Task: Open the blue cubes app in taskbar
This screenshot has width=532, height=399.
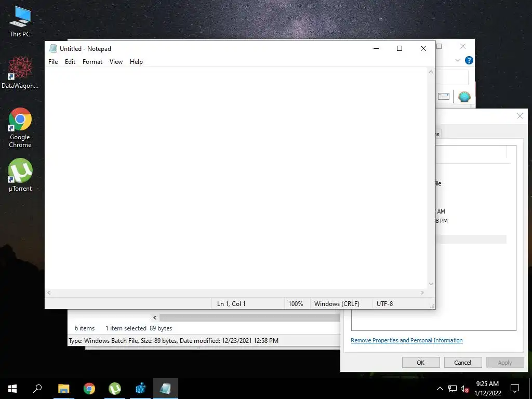Action: pos(140,389)
